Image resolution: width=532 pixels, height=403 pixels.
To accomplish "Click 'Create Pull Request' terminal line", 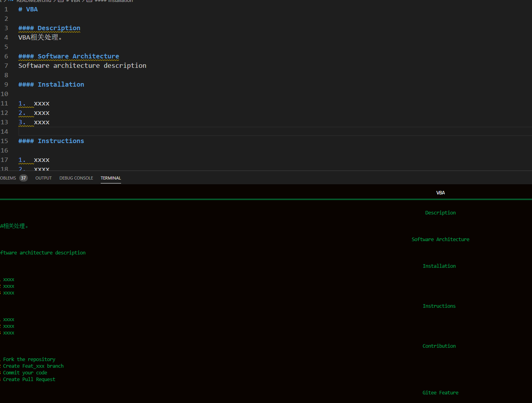I will pyautogui.click(x=29, y=379).
